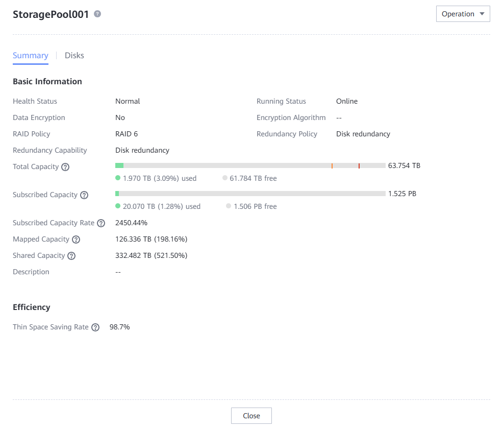Screen dimensions: 504x430
Task: Click the Total Capacity usage bar
Action: tap(250, 165)
